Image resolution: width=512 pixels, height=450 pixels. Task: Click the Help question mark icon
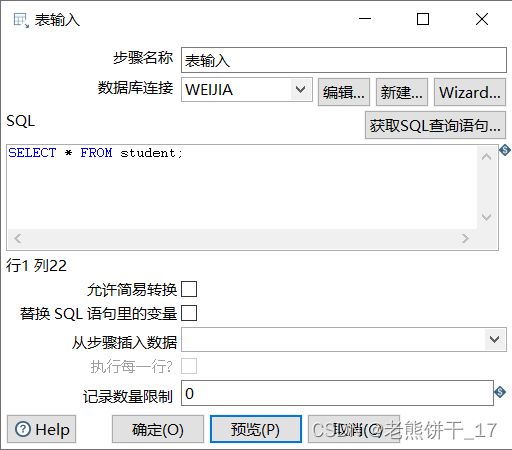(x=23, y=429)
